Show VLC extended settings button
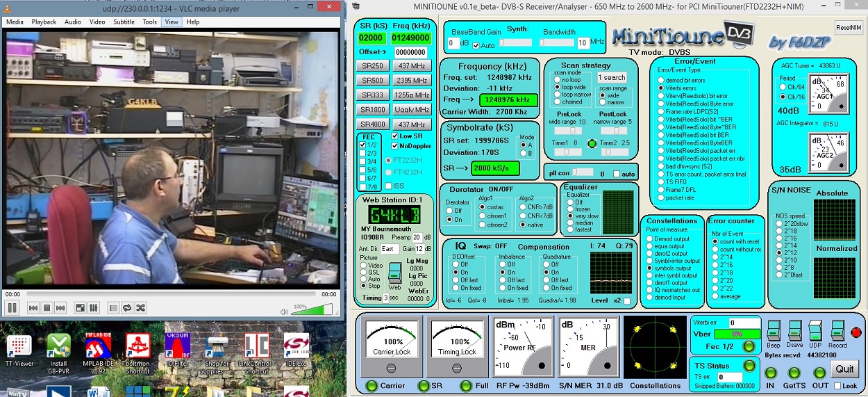This screenshot has width=868, height=397. point(94,307)
